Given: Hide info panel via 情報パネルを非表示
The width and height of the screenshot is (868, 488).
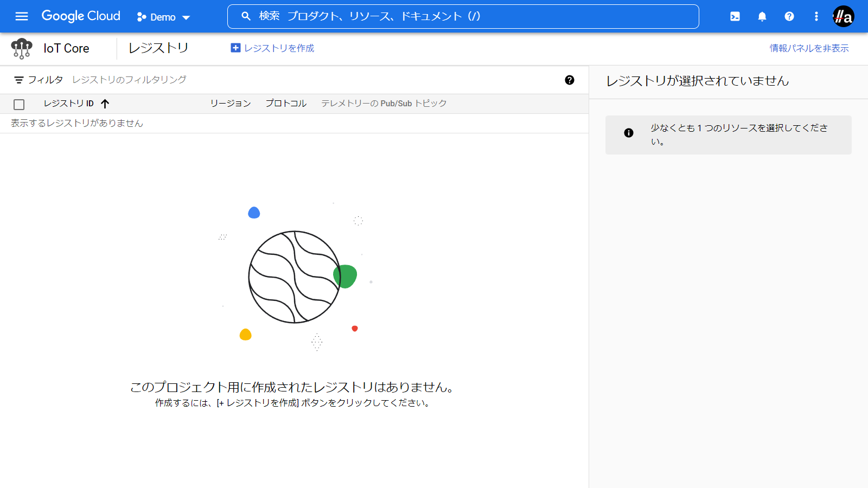Looking at the screenshot, I should pyautogui.click(x=809, y=48).
